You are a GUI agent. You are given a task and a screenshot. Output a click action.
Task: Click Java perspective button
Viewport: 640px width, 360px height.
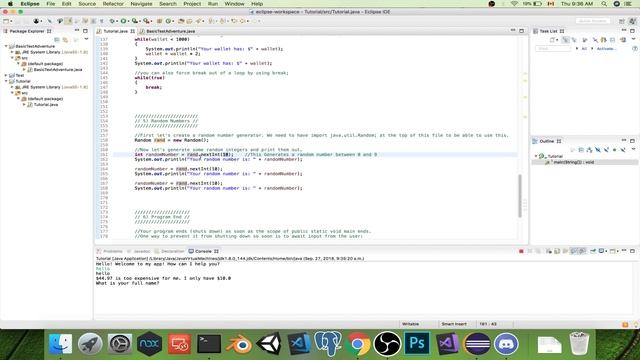[x=632, y=21]
